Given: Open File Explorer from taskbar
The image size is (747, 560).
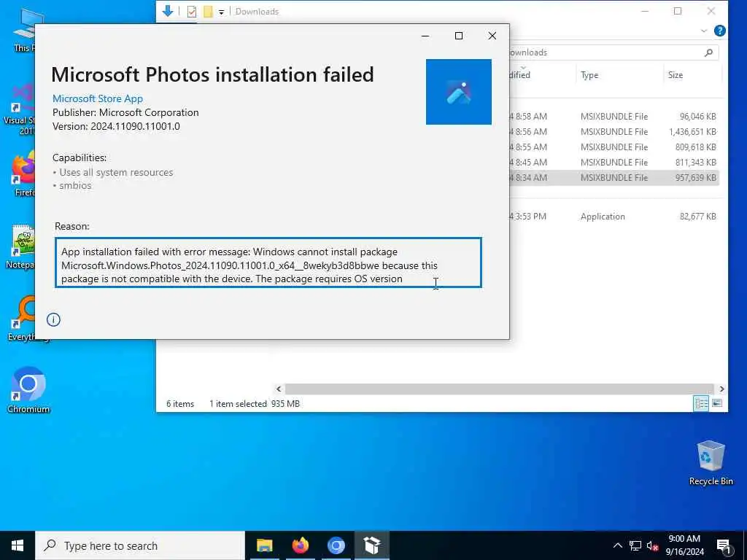Looking at the screenshot, I should pyautogui.click(x=264, y=545).
